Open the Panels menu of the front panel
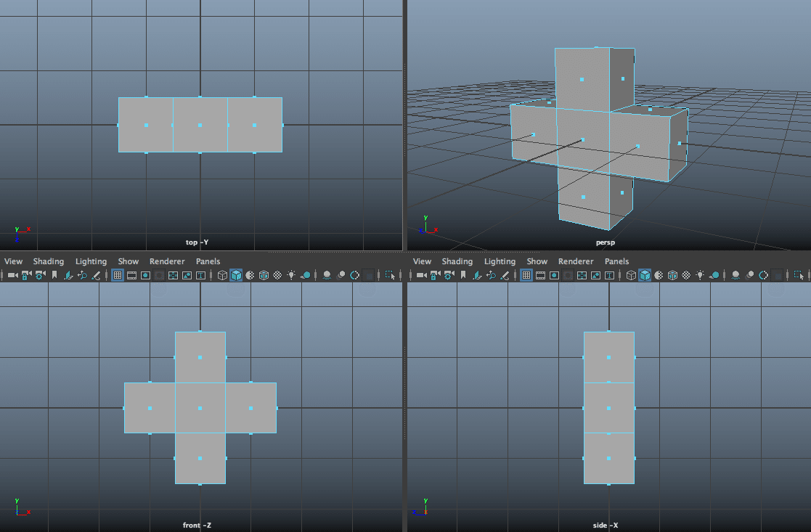This screenshot has height=532, width=811. (208, 261)
